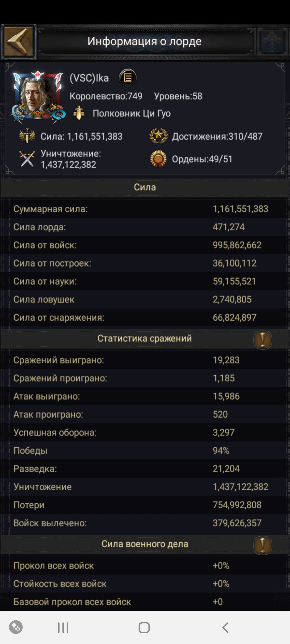Tap the Ордены:49/51 label

click(x=202, y=159)
